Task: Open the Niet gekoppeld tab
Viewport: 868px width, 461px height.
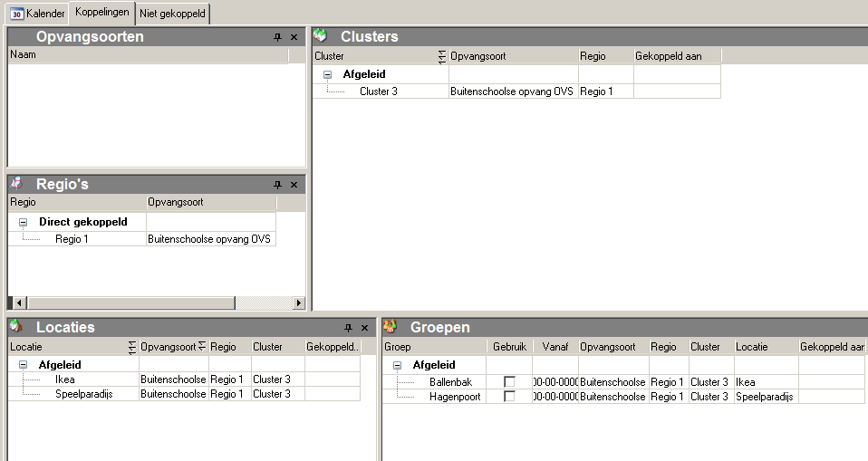Action: pos(173,14)
